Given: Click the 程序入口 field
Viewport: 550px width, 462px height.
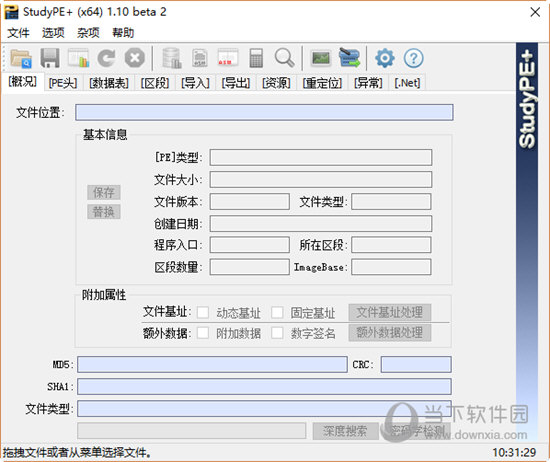Looking at the screenshot, I should click(x=249, y=245).
